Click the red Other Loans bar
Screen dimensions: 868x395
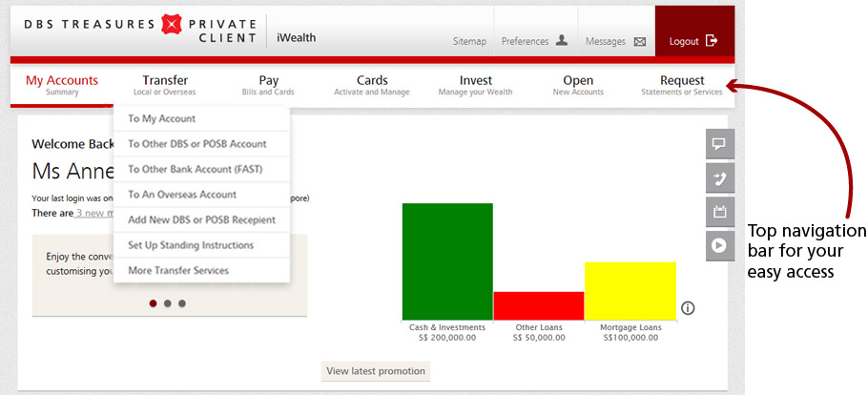pos(539,306)
